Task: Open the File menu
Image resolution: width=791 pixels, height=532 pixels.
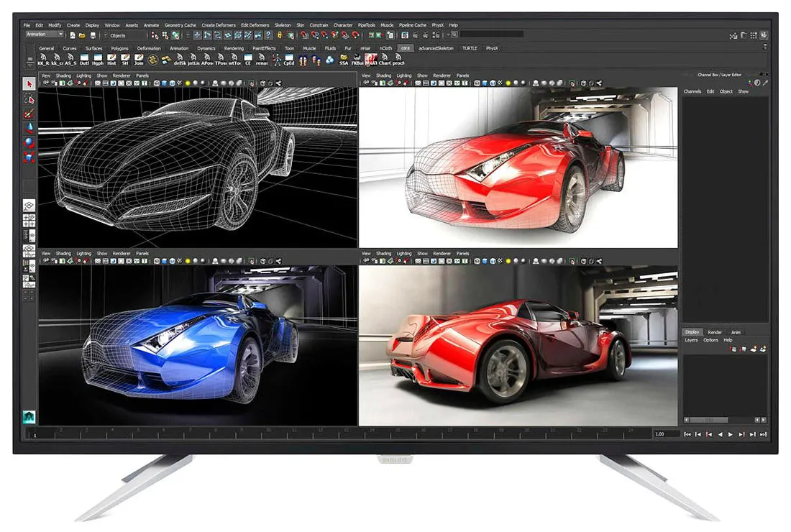Action: tap(27, 25)
